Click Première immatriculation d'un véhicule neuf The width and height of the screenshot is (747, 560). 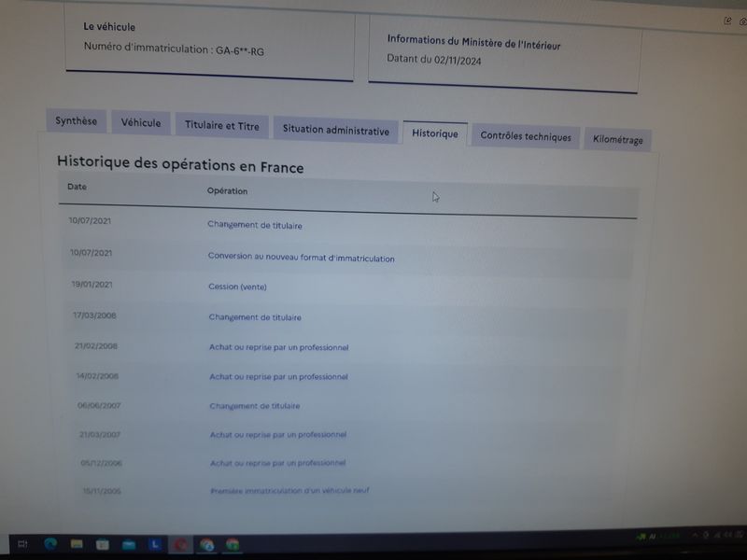coord(289,490)
